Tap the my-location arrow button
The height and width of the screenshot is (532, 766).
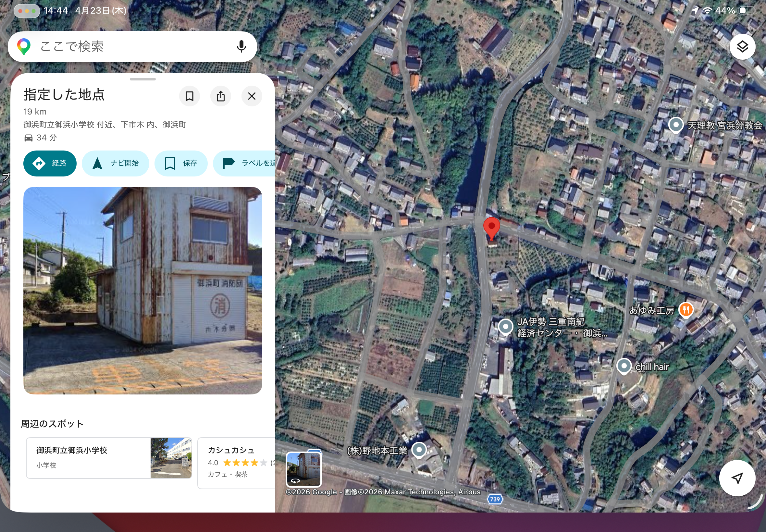[737, 478]
